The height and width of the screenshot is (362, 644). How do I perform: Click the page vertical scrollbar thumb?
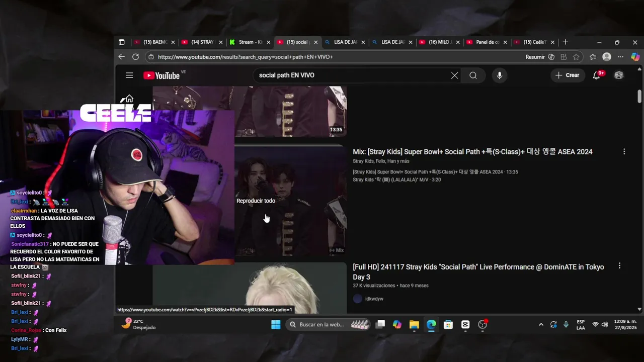(x=639, y=96)
